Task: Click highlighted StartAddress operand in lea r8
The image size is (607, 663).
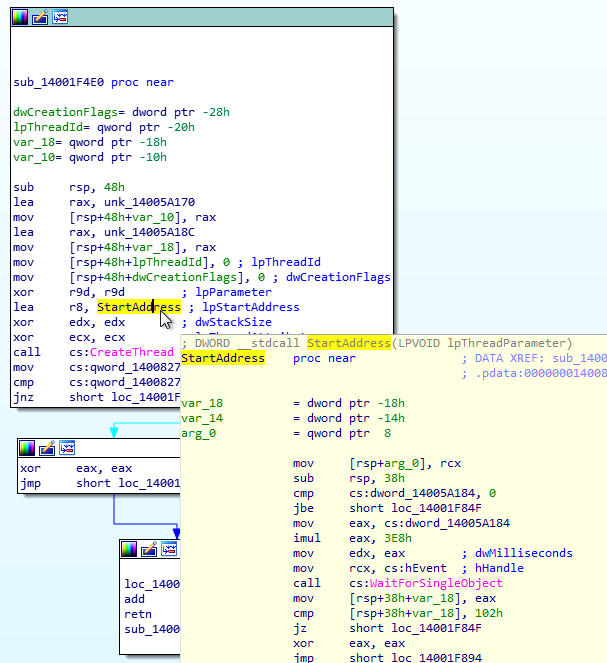Action: (139, 307)
